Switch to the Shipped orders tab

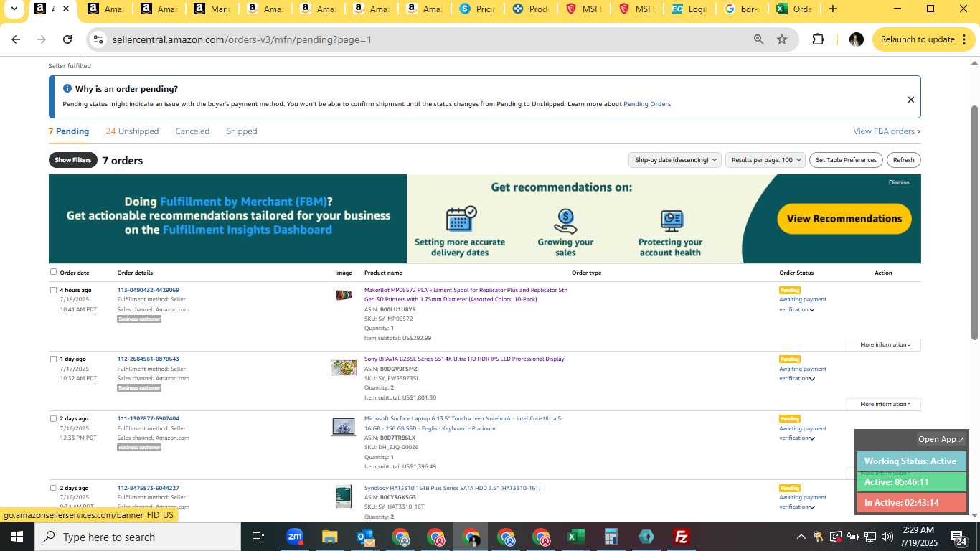coord(242,131)
